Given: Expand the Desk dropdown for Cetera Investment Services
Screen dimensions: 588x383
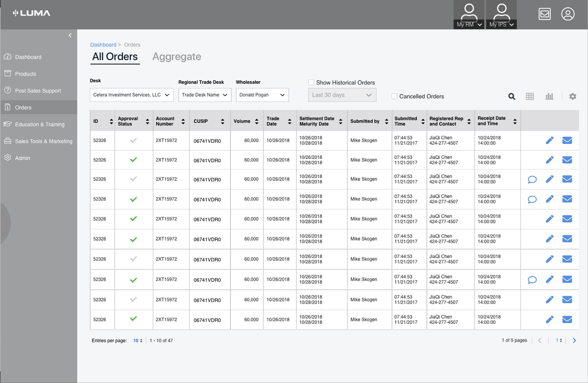Looking at the screenshot, I should (x=132, y=95).
